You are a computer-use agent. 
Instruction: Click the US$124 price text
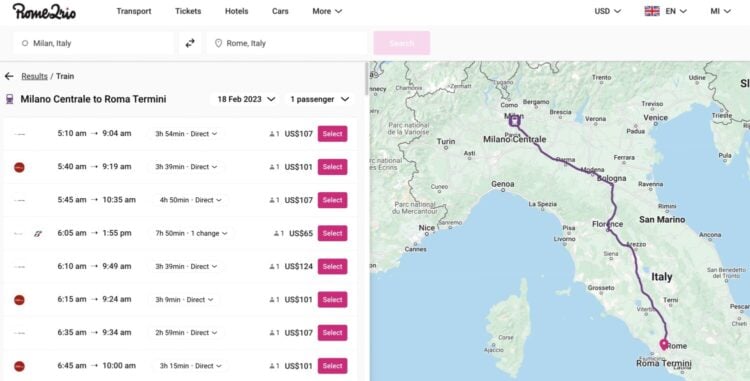[298, 266]
